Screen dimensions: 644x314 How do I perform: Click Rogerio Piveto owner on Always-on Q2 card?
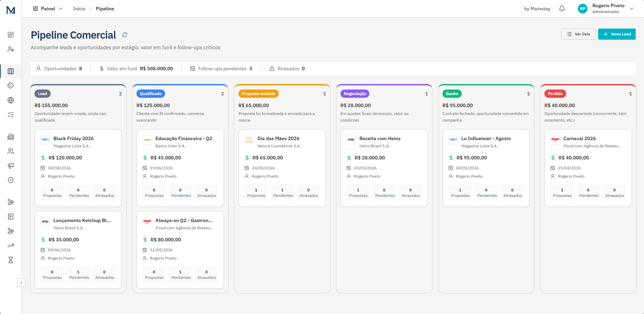point(163,258)
